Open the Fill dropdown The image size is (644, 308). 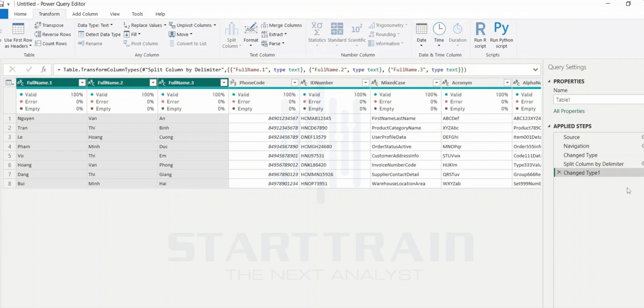[x=132, y=34]
